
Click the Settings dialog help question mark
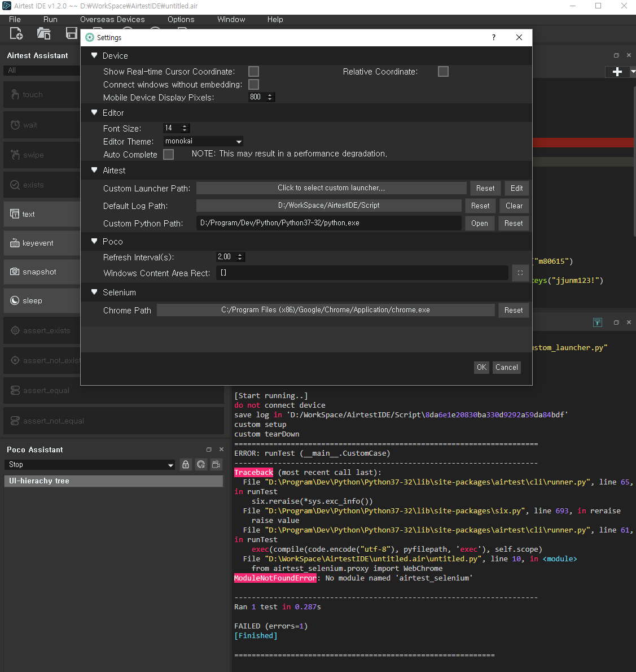(494, 37)
